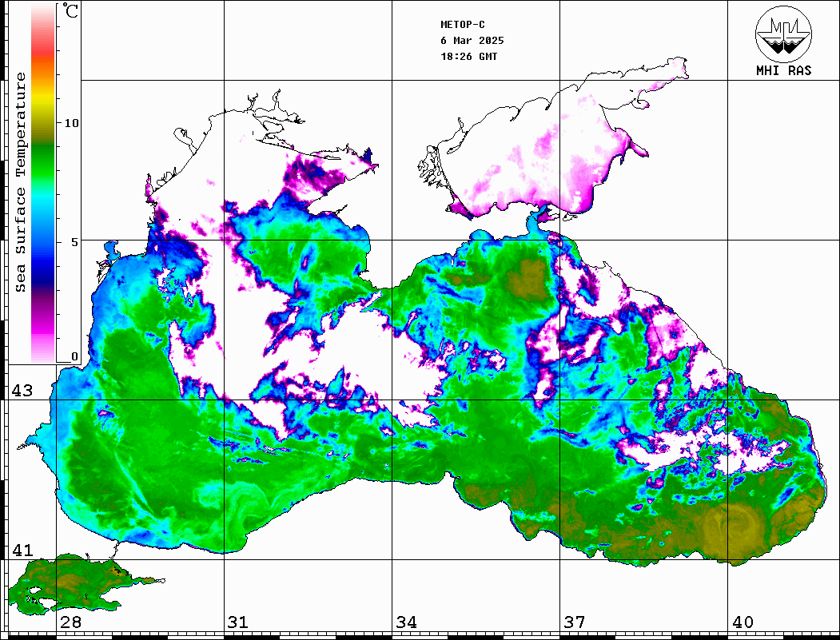Click the 'Sea Surface Temperature' legend label

(21, 182)
